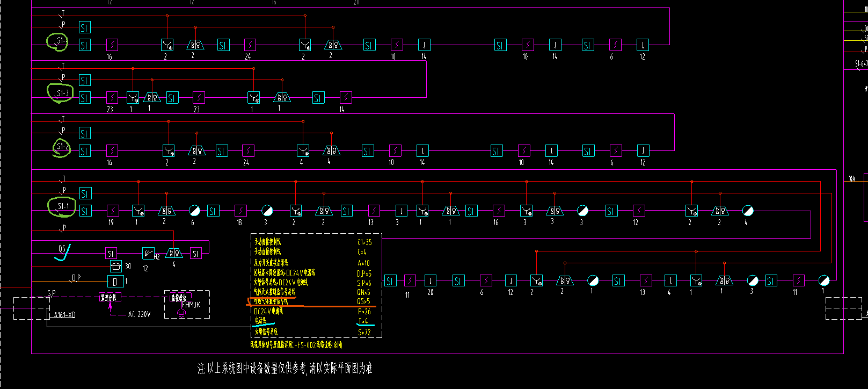
Task: Select half-filled circle numbered 6 in S1-1 row
Action: 194,211
